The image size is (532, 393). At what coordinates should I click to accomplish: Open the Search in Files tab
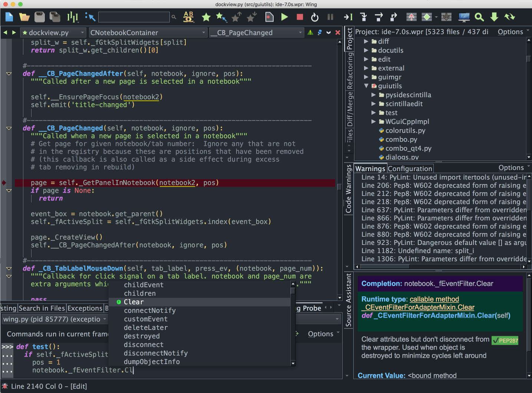click(42, 308)
